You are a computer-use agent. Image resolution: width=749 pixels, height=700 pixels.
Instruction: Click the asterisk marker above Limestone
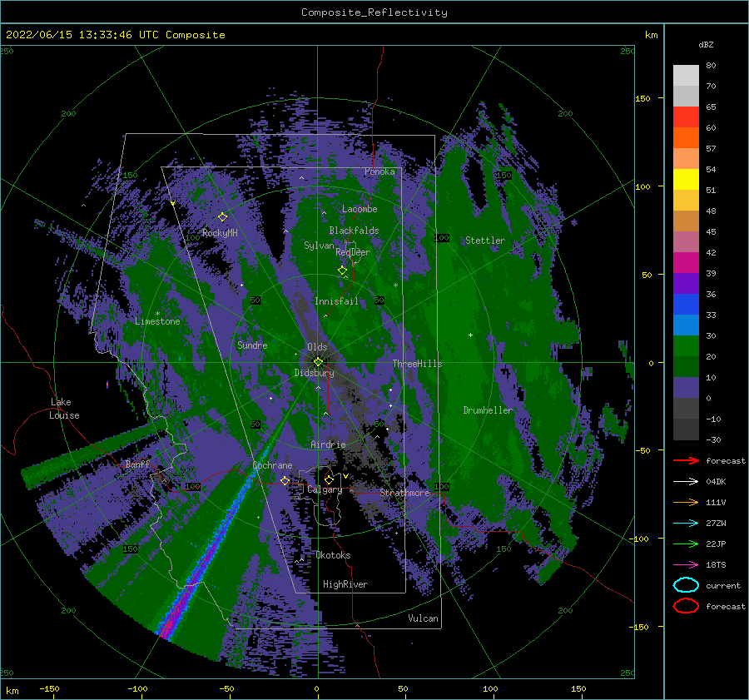click(157, 314)
